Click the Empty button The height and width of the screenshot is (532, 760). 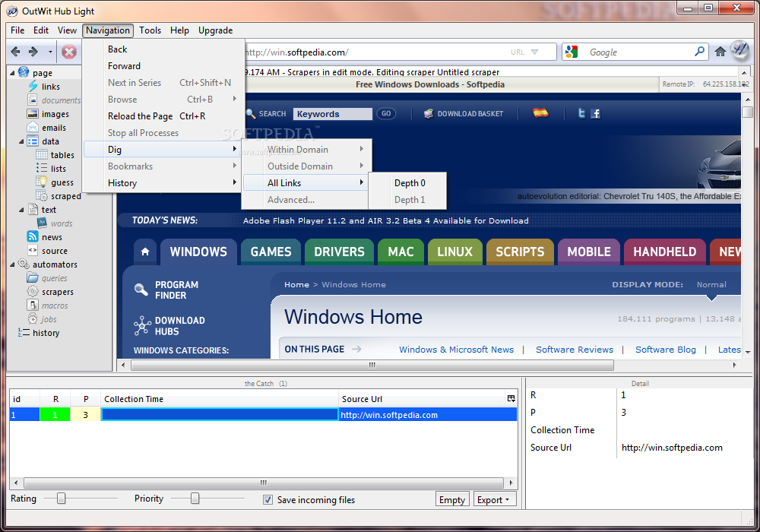tap(451, 499)
